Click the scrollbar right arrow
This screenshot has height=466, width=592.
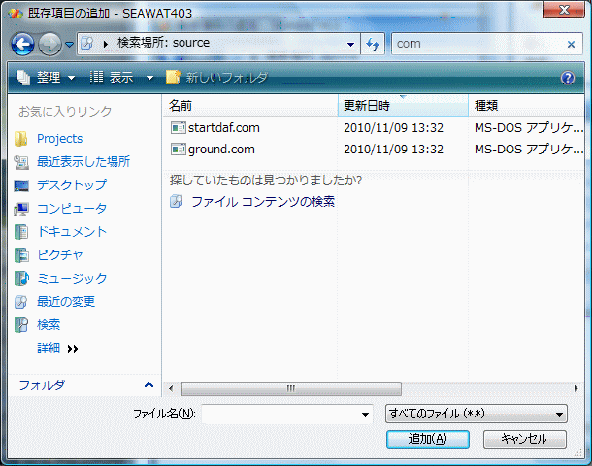click(576, 388)
